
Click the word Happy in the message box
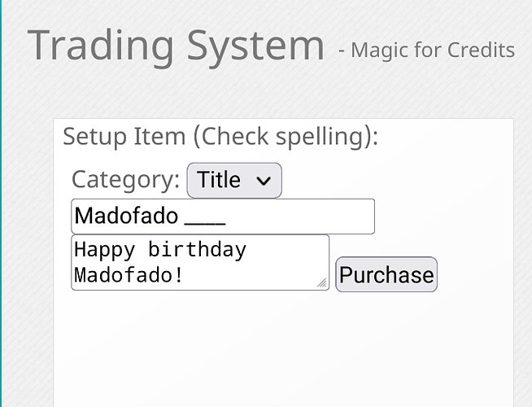click(x=104, y=251)
